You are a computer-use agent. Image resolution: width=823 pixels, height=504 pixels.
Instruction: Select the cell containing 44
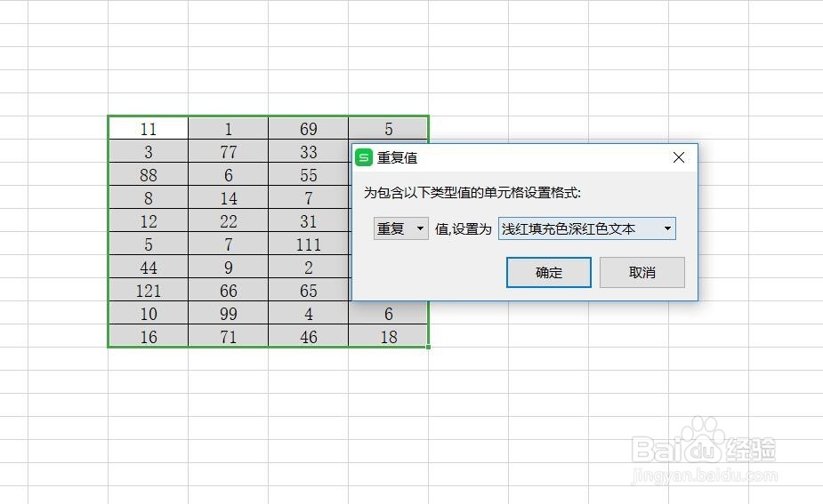tap(149, 267)
